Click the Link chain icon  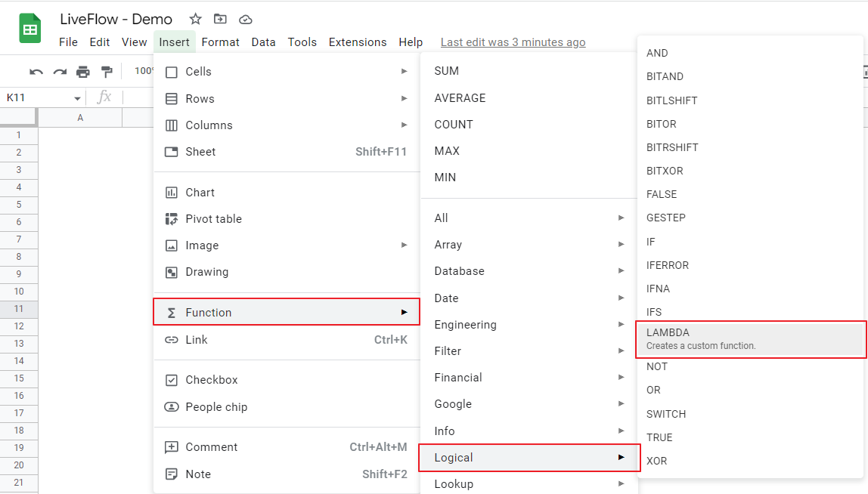[x=172, y=340]
